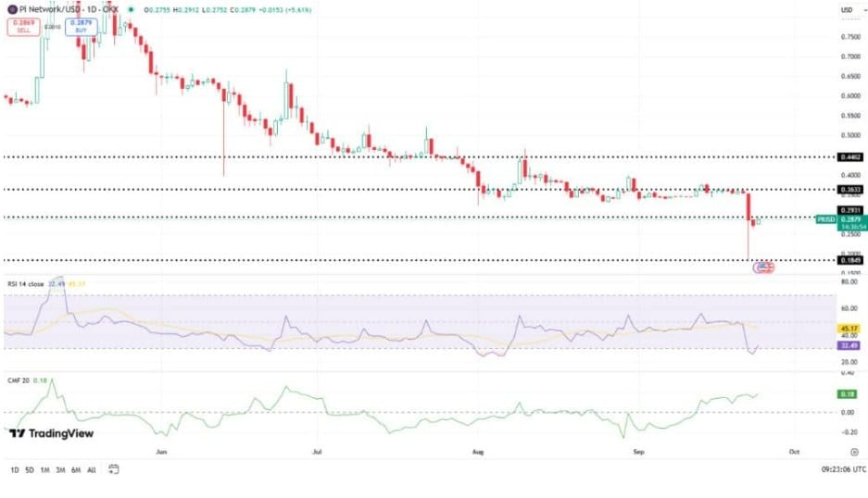Click the 0.1849 horizontal line price label
868x498 pixels.
[850, 260]
